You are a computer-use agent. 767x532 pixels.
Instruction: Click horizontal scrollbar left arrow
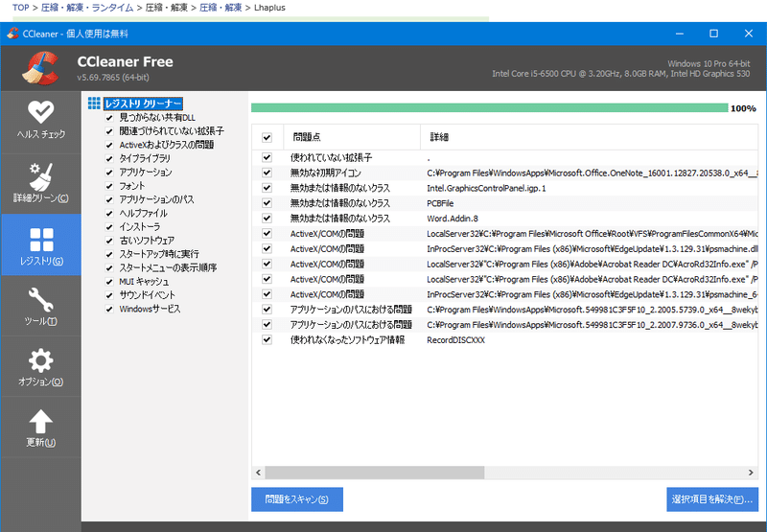point(258,473)
